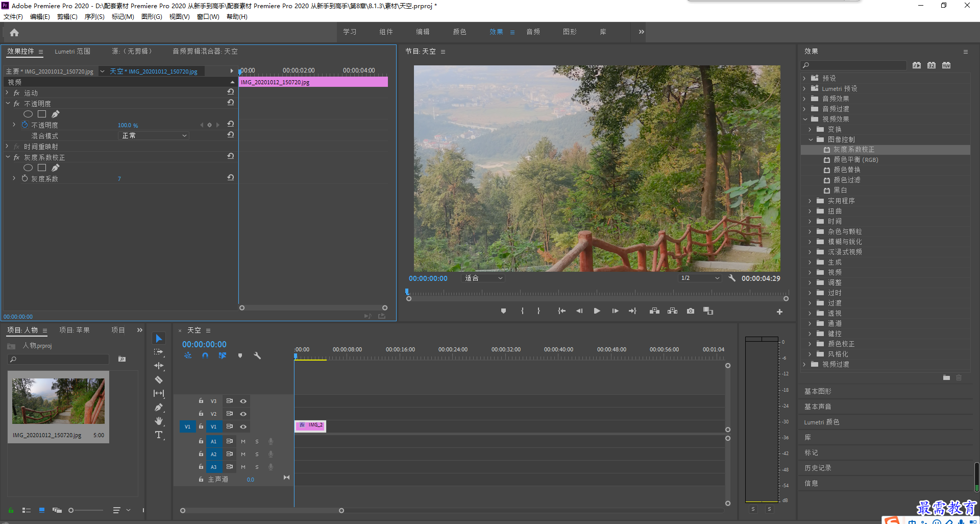The image size is (980, 524).
Task: Click the timeline horizontal zoom scrollbar
Action: pyautogui.click(x=262, y=510)
